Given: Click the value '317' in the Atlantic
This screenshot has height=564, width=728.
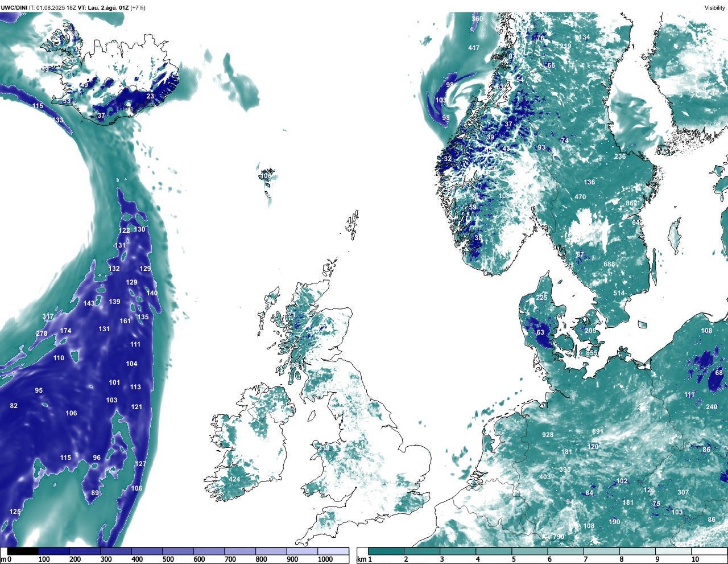Looking at the screenshot, I should [x=48, y=317].
